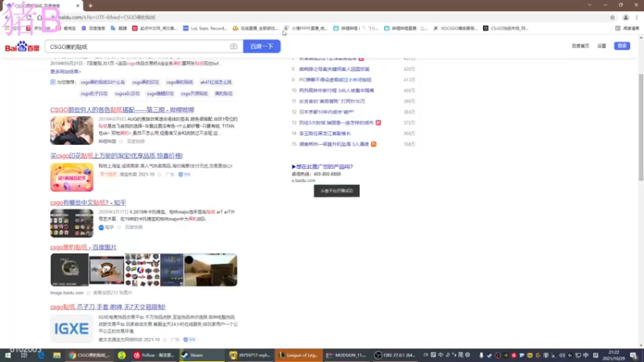Open 百度首页 link in header
Image resolution: width=644 pixels, height=362 pixels.
click(580, 46)
